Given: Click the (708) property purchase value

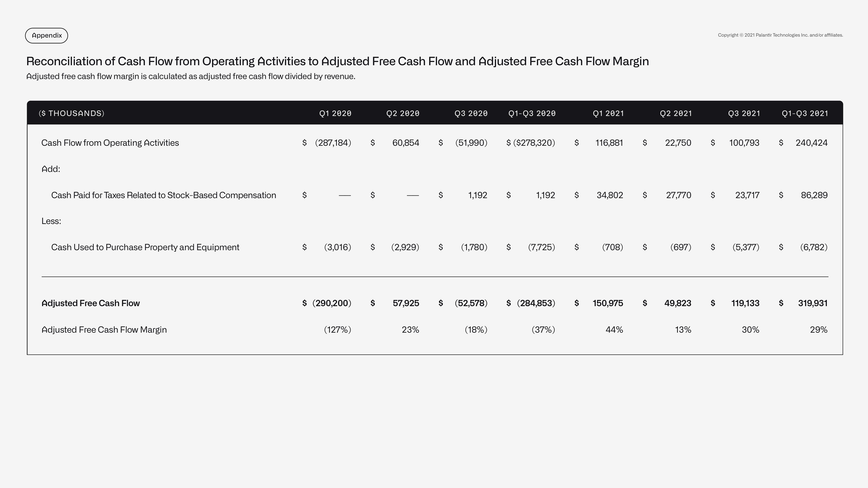Looking at the screenshot, I should pos(613,247).
